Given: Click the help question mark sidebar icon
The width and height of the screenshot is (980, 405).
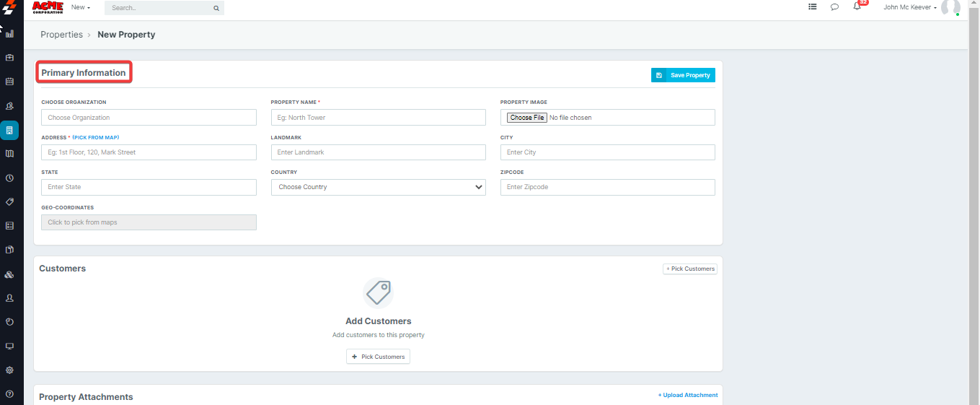Looking at the screenshot, I should click(9, 394).
